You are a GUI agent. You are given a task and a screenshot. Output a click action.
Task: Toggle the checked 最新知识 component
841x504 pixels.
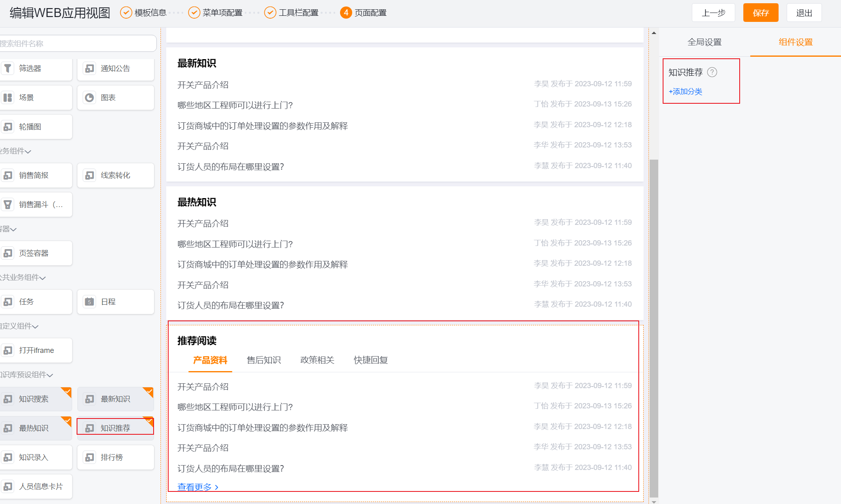(116, 399)
